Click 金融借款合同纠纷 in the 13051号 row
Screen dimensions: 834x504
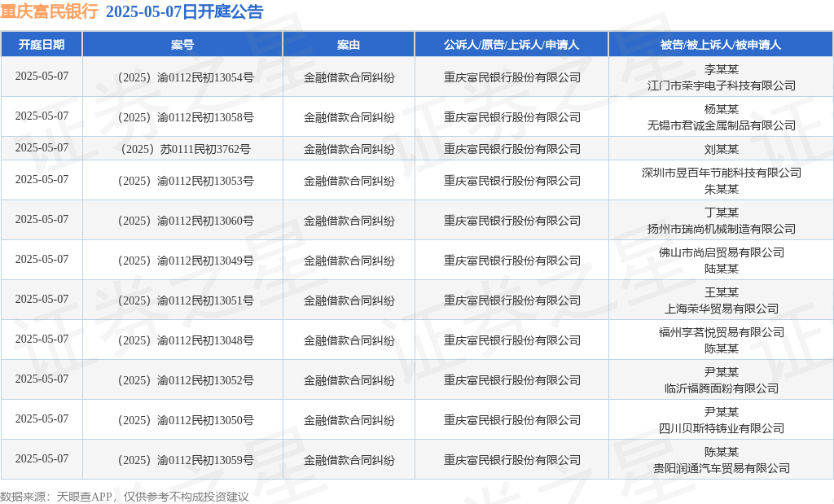[349, 300]
